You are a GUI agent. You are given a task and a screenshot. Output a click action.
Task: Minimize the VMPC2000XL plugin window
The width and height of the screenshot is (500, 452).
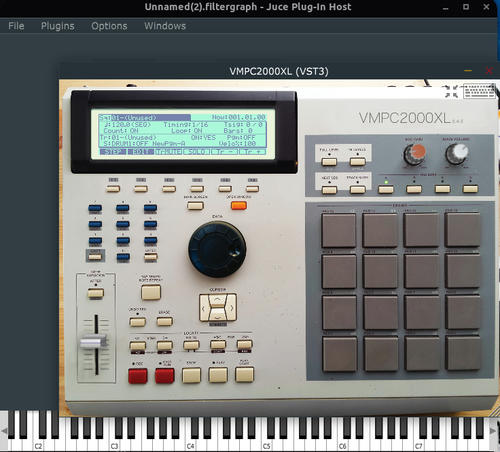[468, 71]
